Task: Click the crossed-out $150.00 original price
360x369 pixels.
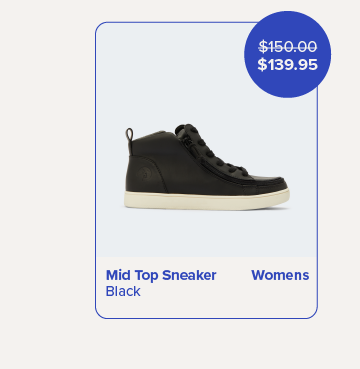Action: tap(288, 47)
